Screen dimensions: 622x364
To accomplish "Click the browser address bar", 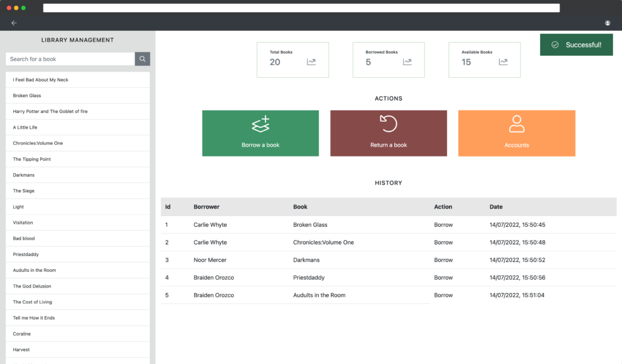I will coord(301,8).
